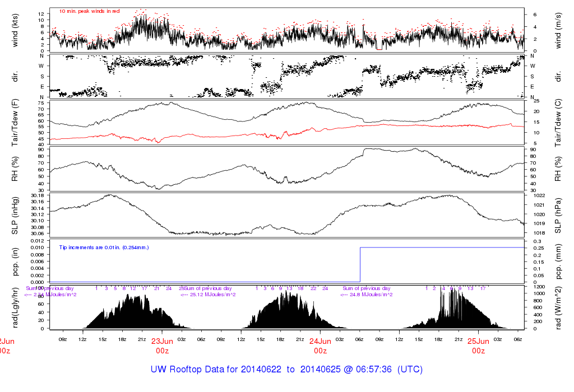
Task: Click the '00z' label under 23Jun
Action: click(x=162, y=351)
